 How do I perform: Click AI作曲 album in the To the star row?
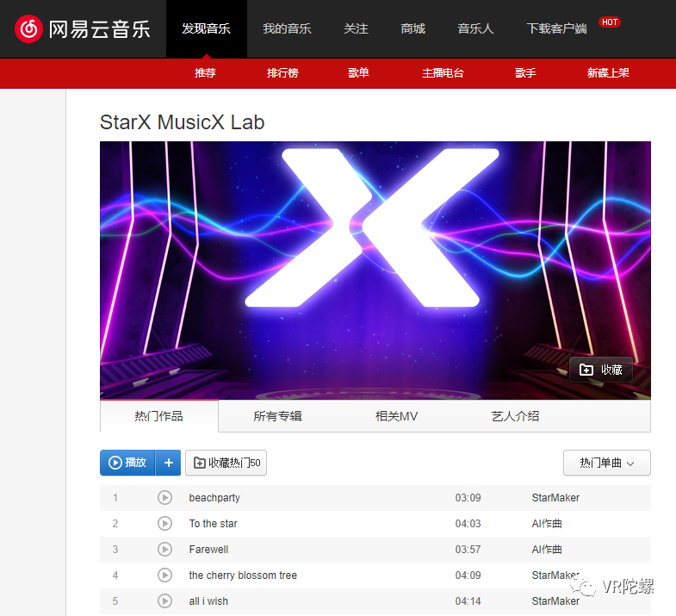(x=547, y=524)
